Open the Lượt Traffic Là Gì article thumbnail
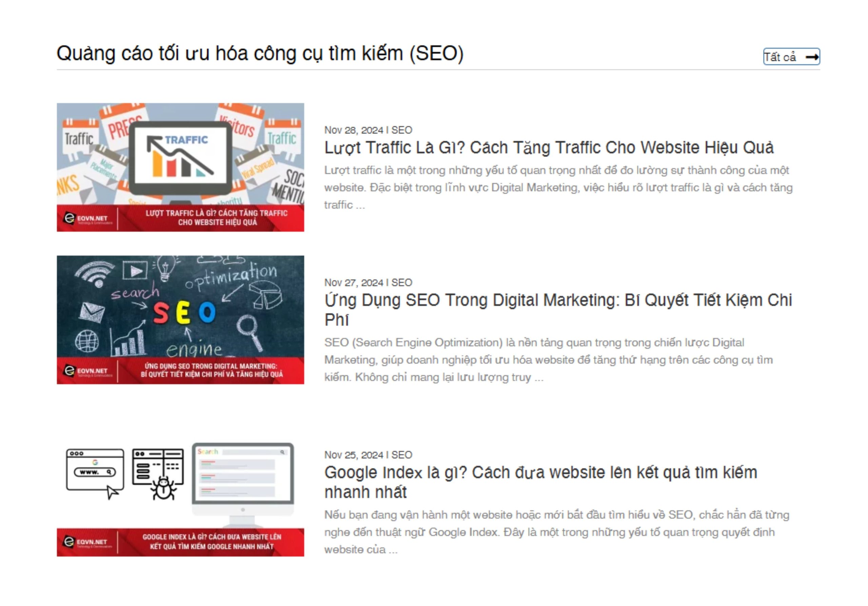The image size is (868, 606). (x=180, y=167)
